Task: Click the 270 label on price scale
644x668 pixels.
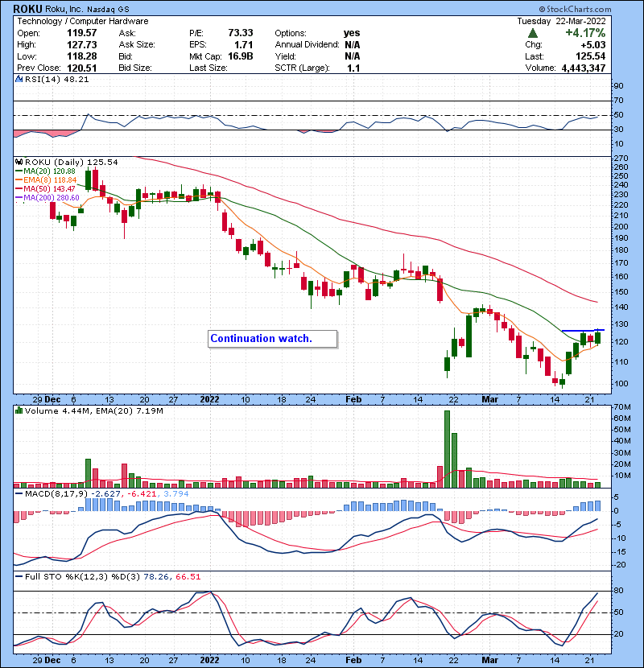Action: coord(621,159)
